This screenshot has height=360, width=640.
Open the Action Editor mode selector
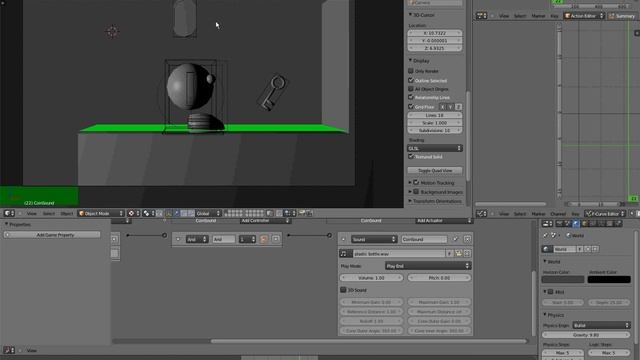click(x=584, y=16)
